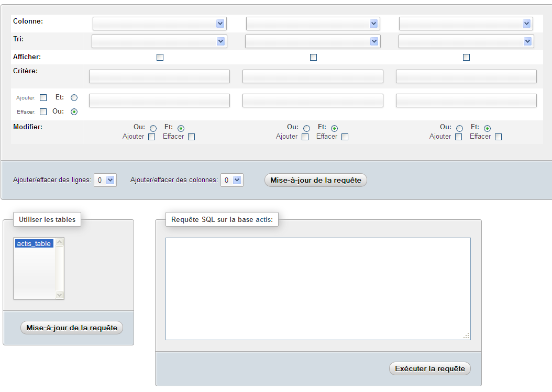Select the row Ou radio button
This screenshot has height=392, width=552.
coord(74,111)
